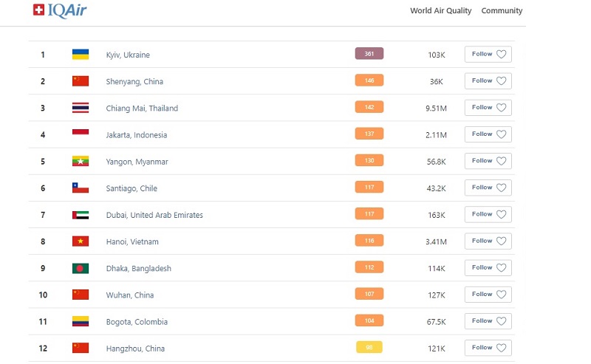Click the United Arab Emirates flag icon
591x364 pixels.
81,215
